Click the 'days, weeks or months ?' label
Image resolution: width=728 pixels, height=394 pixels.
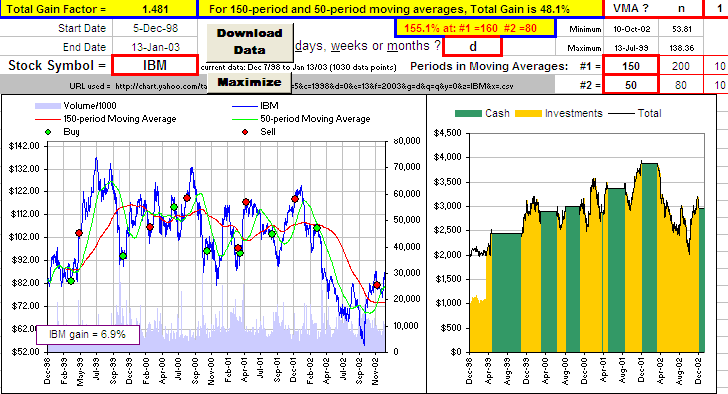pos(368,45)
